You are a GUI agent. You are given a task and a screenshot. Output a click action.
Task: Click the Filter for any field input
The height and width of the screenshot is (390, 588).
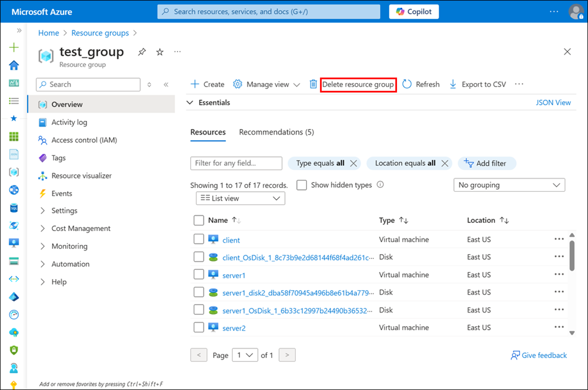(x=236, y=163)
